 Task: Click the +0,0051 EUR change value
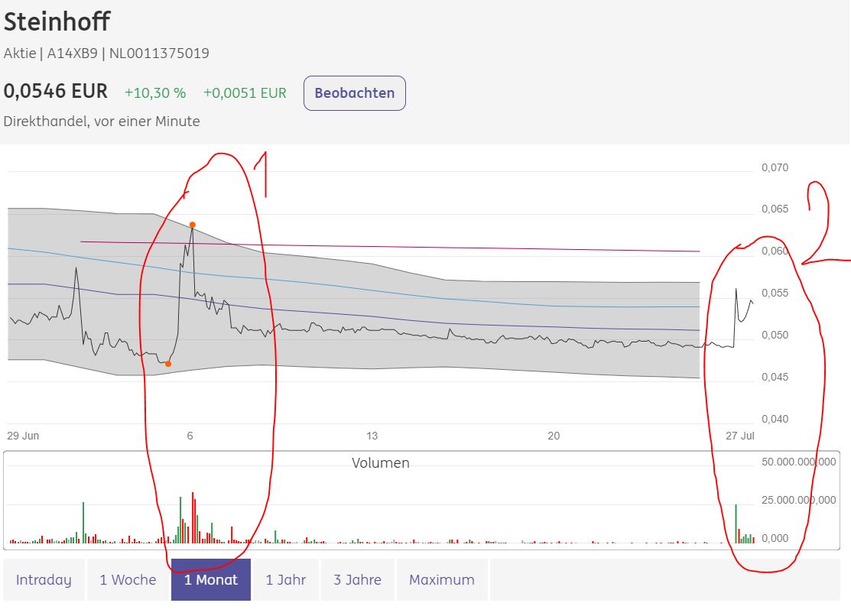tap(245, 93)
